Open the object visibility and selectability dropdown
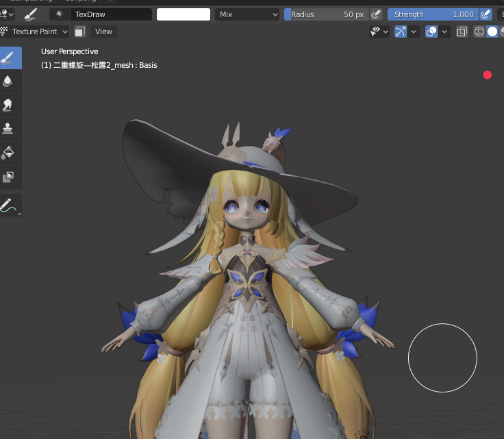Screen dimensions: 504x439 pyautogui.click(x=379, y=32)
